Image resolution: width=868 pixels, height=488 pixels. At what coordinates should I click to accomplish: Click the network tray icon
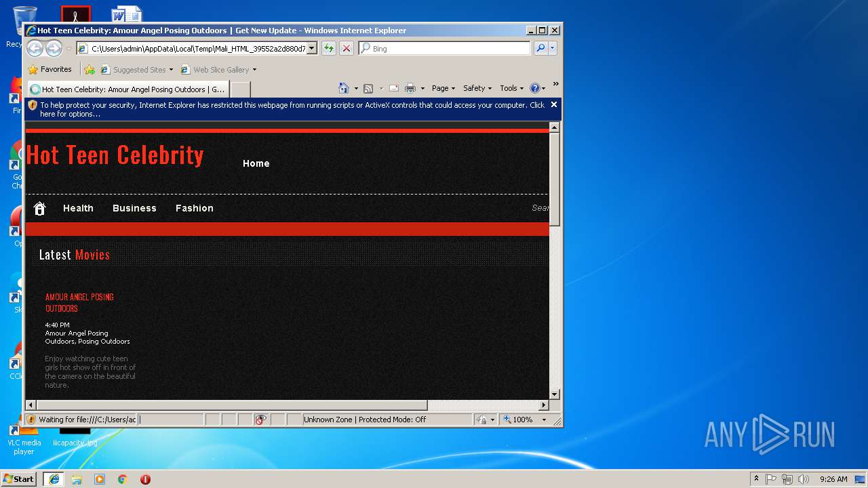[787, 479]
